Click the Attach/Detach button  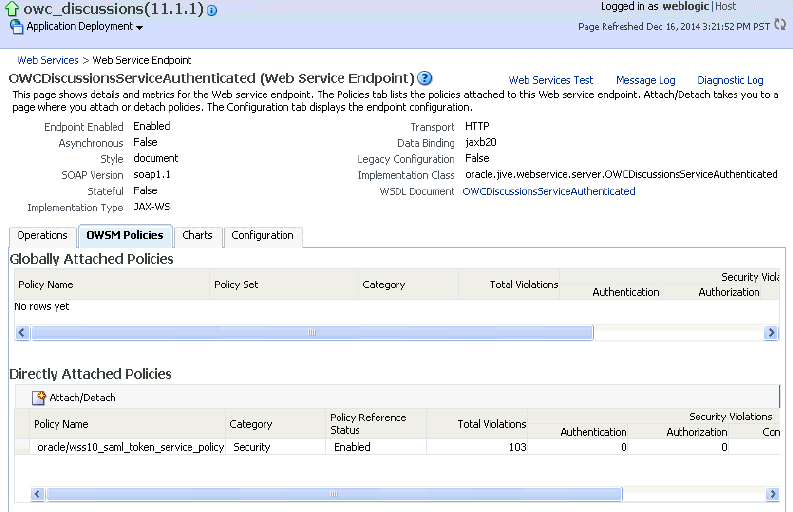pyautogui.click(x=74, y=398)
